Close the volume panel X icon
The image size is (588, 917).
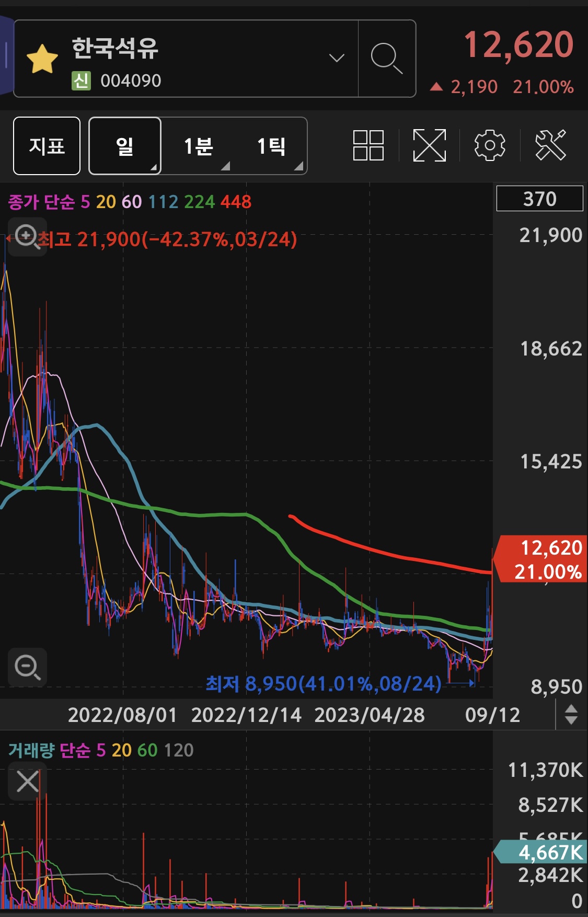point(27,782)
